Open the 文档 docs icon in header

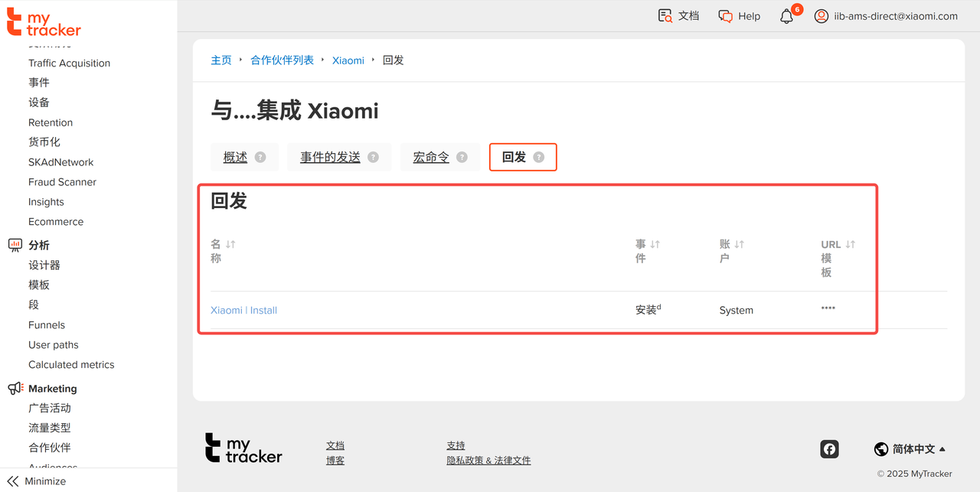(x=665, y=16)
